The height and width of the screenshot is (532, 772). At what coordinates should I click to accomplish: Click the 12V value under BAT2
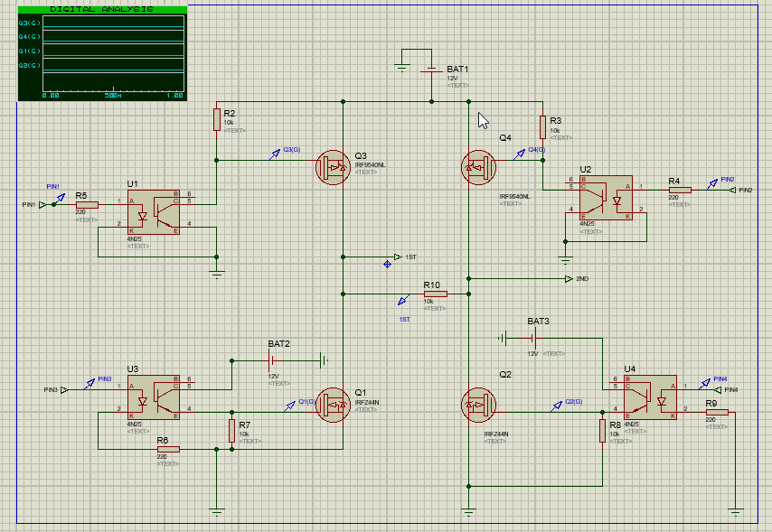click(273, 376)
